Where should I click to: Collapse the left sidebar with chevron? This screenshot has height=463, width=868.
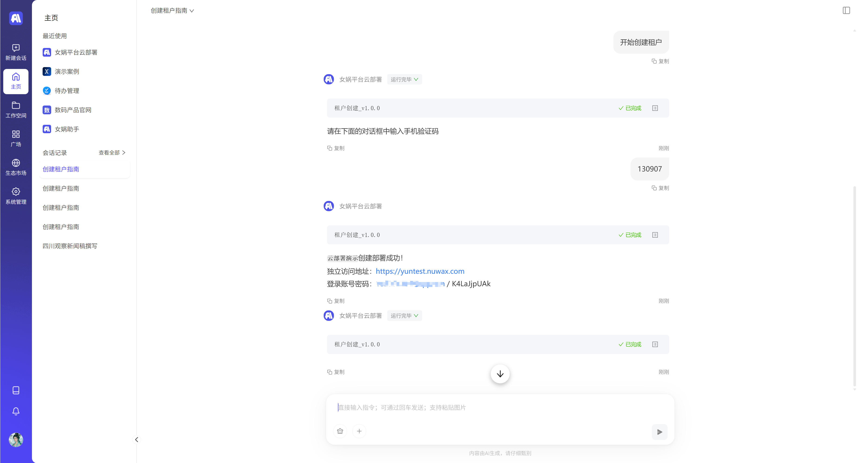click(x=137, y=439)
